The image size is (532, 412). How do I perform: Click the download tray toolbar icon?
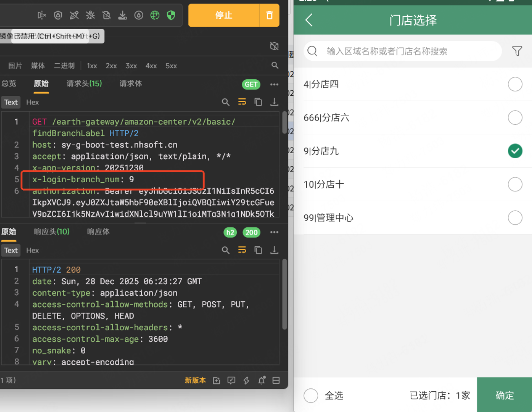tap(122, 15)
